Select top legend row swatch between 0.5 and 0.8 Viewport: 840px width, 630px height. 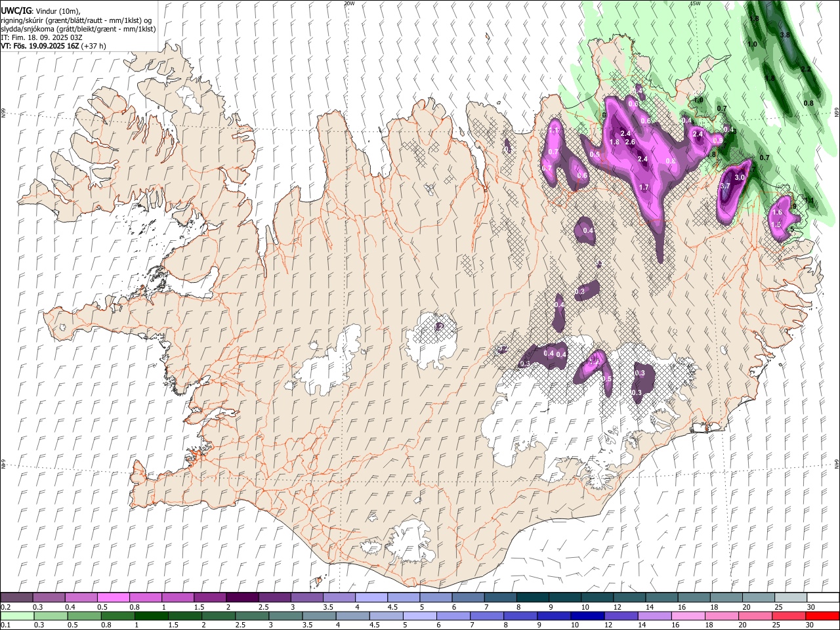[x=113, y=597]
